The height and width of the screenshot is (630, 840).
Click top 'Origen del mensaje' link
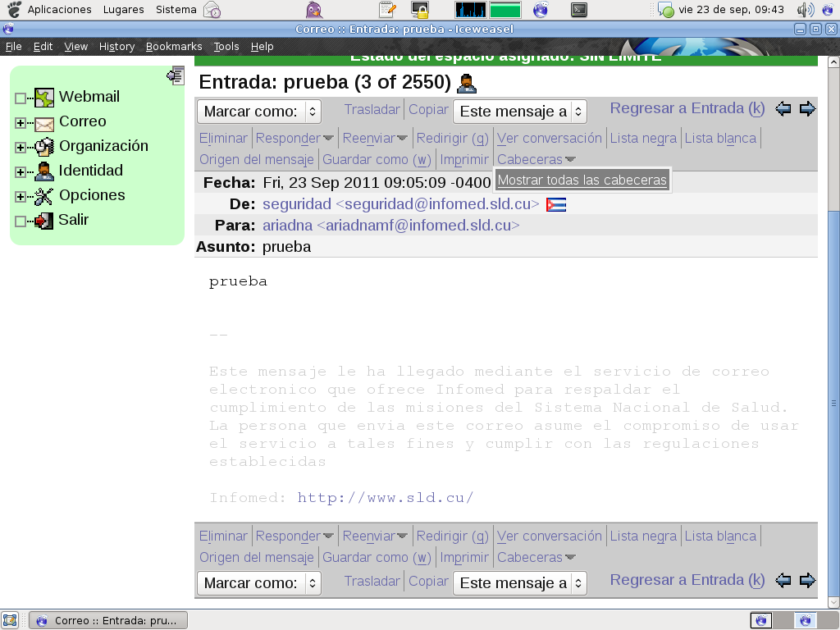pos(257,160)
